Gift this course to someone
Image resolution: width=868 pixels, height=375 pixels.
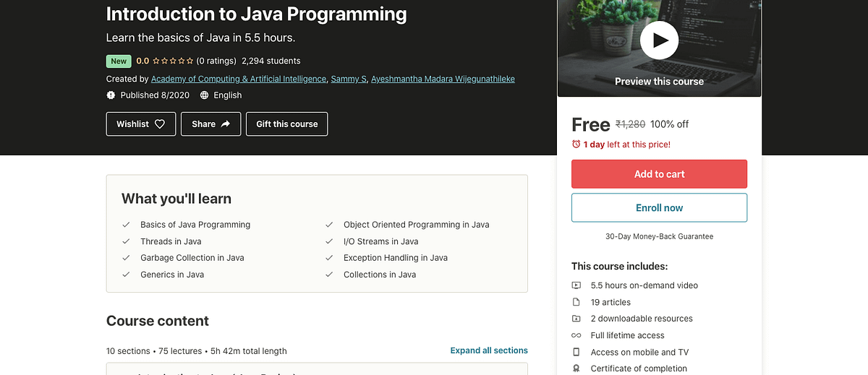(287, 124)
